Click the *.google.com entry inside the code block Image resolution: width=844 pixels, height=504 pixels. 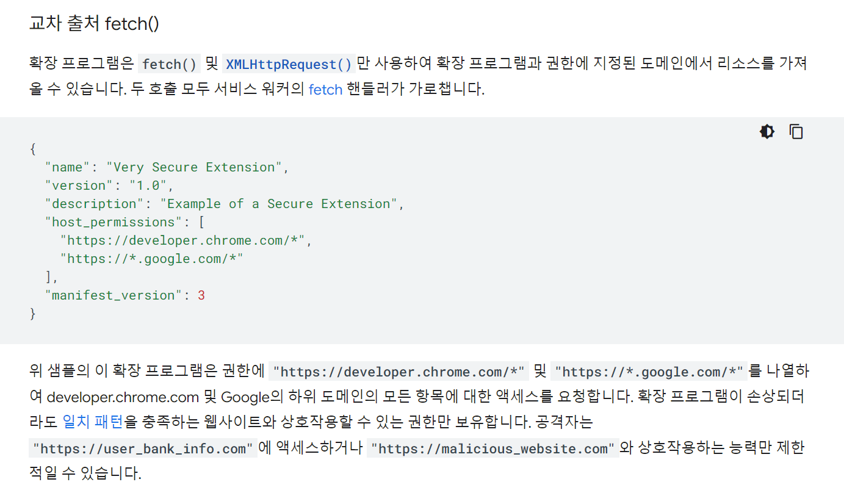tap(151, 259)
